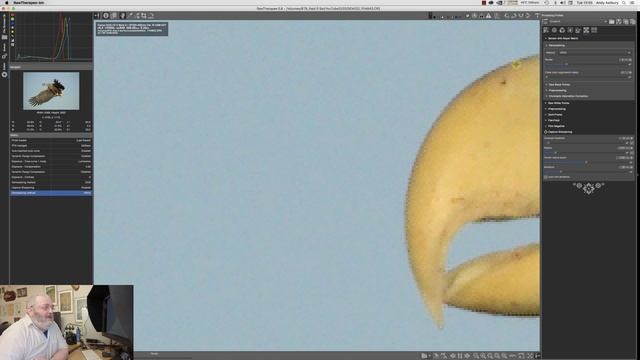Toggle clipped highlight warning triangle icon

(x=489, y=16)
